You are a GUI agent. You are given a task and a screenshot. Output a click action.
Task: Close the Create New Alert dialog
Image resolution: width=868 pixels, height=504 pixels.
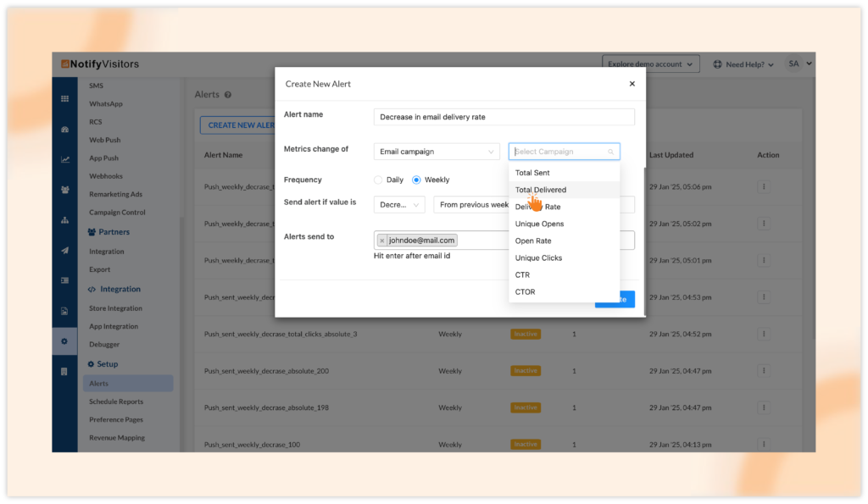[632, 84]
